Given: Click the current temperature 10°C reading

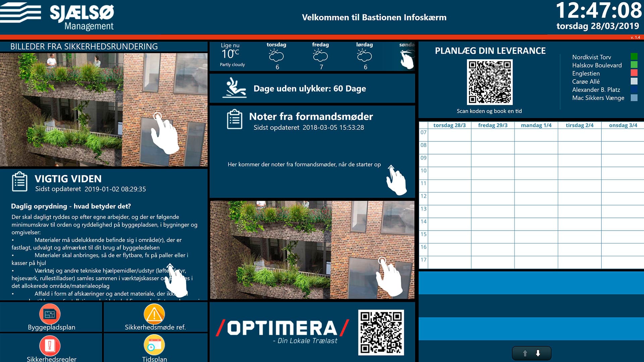Looking at the screenshot, I should click(230, 54).
